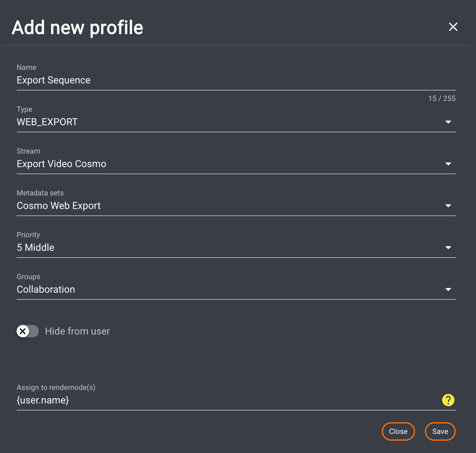Click the Groups dropdown arrow

tap(448, 290)
